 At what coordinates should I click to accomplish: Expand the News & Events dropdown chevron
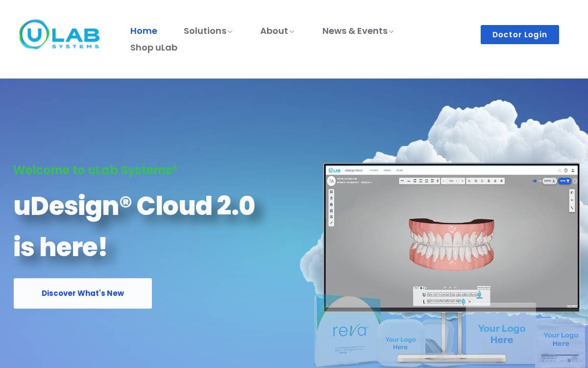click(x=391, y=31)
